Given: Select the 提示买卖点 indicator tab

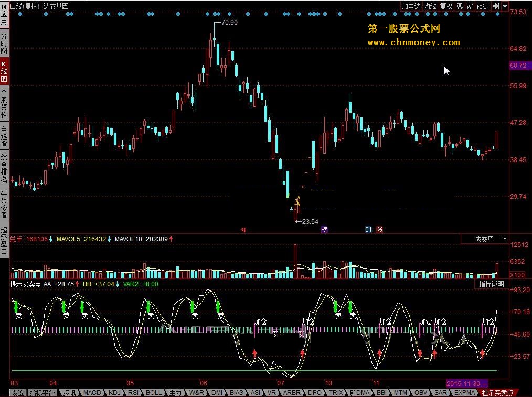Looking at the screenshot, I should click(497, 393).
